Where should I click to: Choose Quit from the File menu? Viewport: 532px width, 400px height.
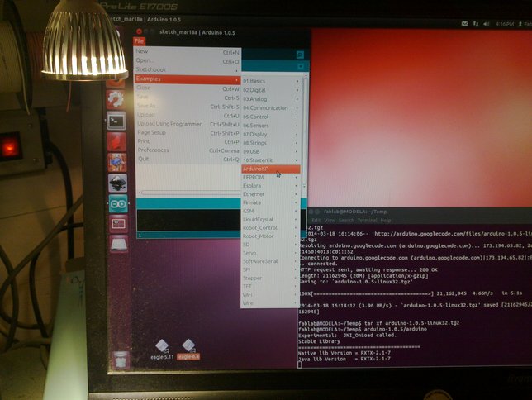point(188,159)
